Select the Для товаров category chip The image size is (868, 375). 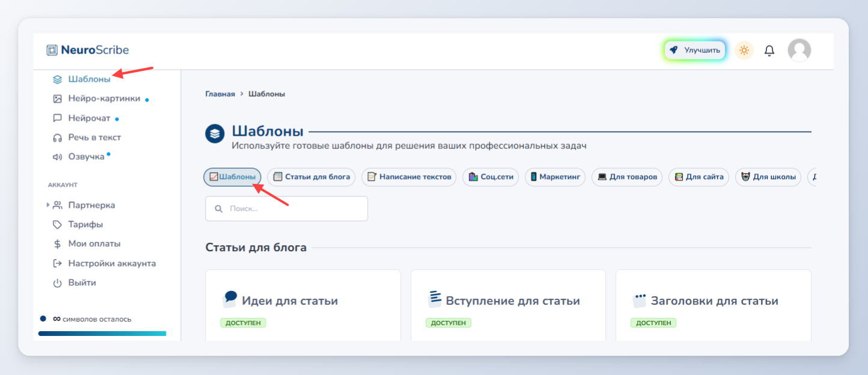[x=627, y=177]
